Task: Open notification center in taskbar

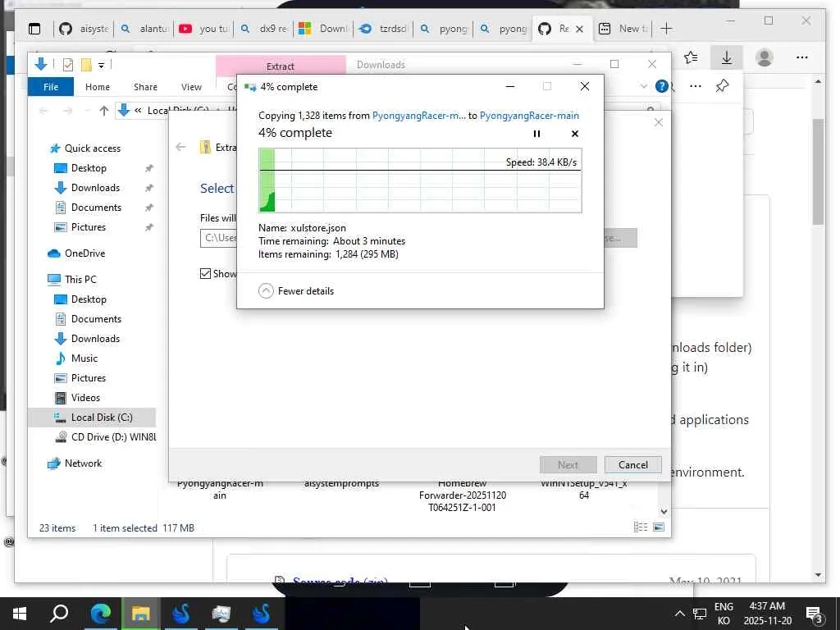Action: point(815,614)
